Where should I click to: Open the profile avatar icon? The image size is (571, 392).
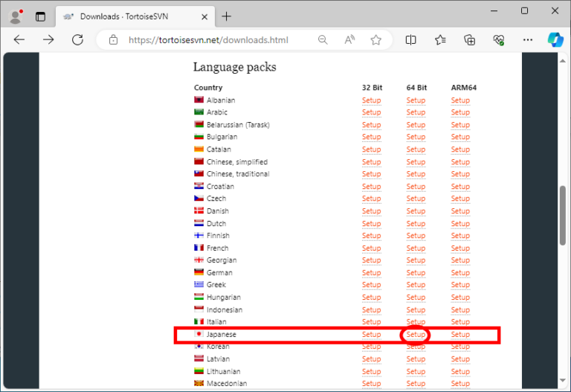(x=15, y=16)
